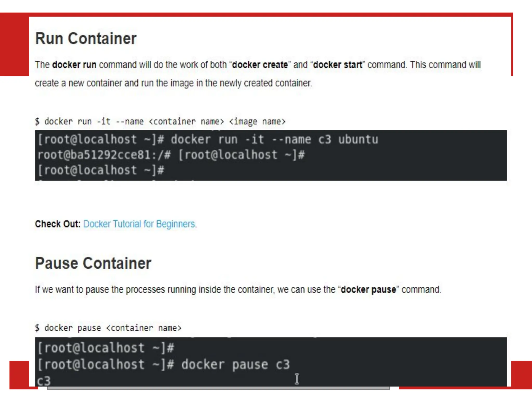The width and height of the screenshot is (532, 399).
Task: Click the bold 'docker run' text
Action: pos(74,65)
